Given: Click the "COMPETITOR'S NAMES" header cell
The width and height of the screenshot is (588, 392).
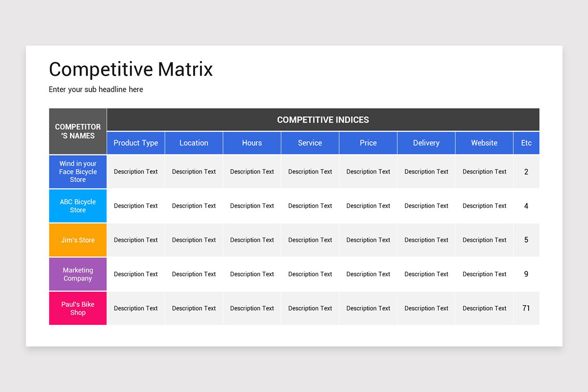Looking at the screenshot, I should pyautogui.click(x=77, y=131).
